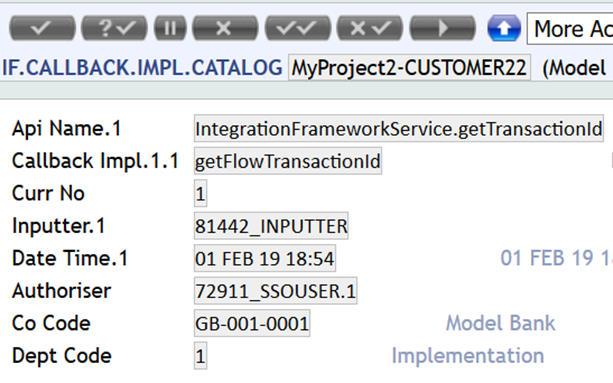Click the Inputter.1 81442_INPUTTER field

click(271, 226)
